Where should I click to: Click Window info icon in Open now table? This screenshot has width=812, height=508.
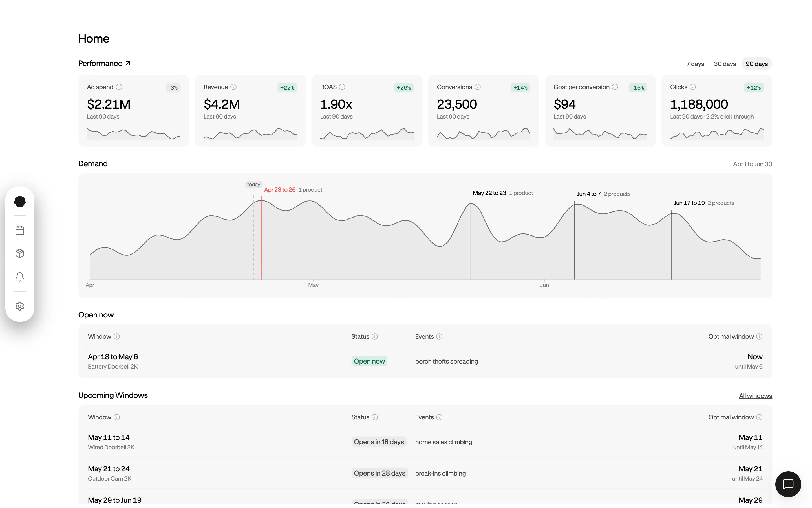point(117,336)
